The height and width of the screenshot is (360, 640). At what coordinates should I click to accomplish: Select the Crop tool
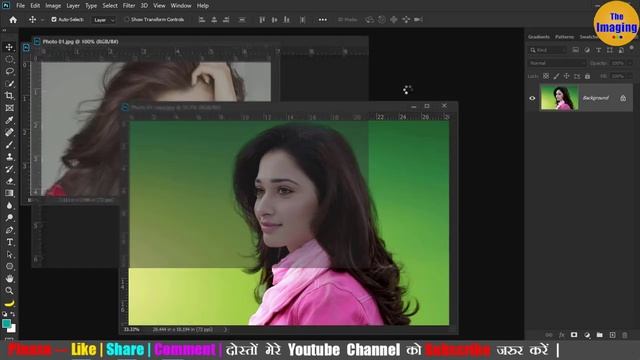coord(9,96)
